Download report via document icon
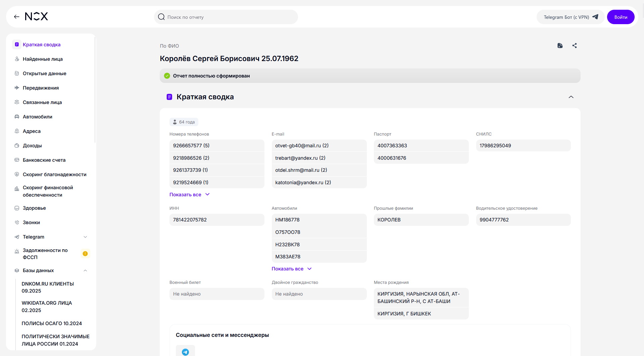644x356 pixels. [x=560, y=46]
